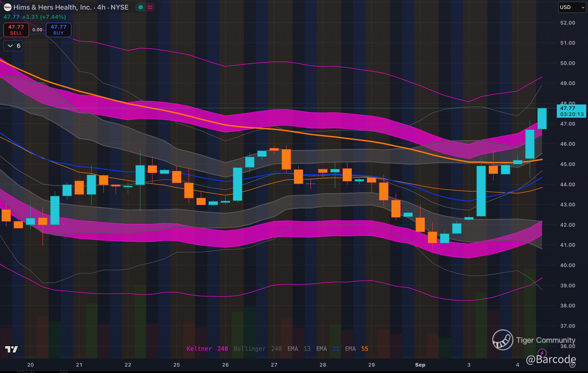This screenshot has width=588, height=373.
Task: Click the purple lightning bolt icon
Action: [x=542, y=353]
